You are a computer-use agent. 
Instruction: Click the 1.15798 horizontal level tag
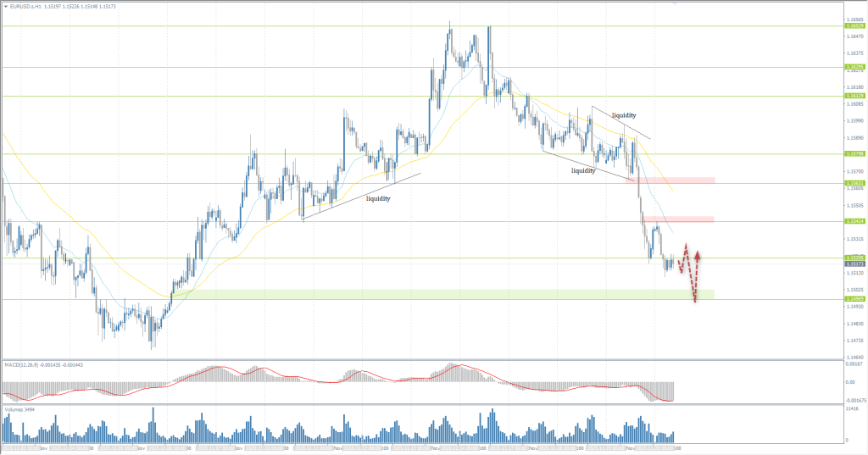pyautogui.click(x=854, y=153)
